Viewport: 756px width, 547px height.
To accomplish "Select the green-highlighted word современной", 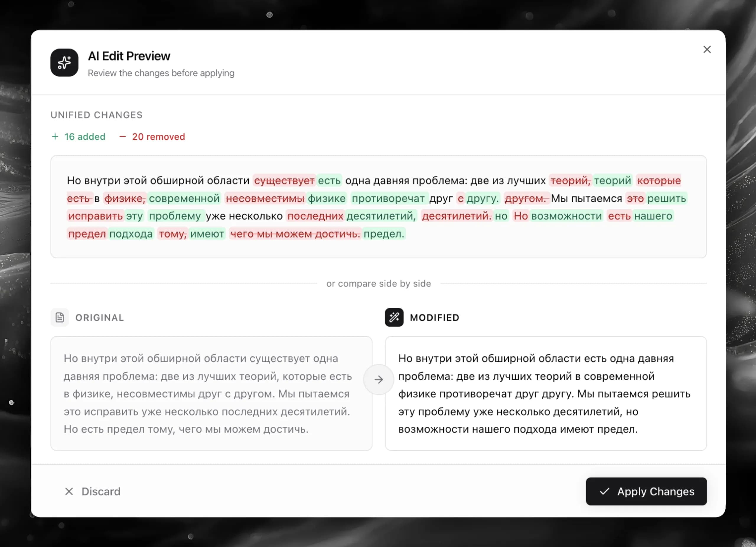I will 185,198.
